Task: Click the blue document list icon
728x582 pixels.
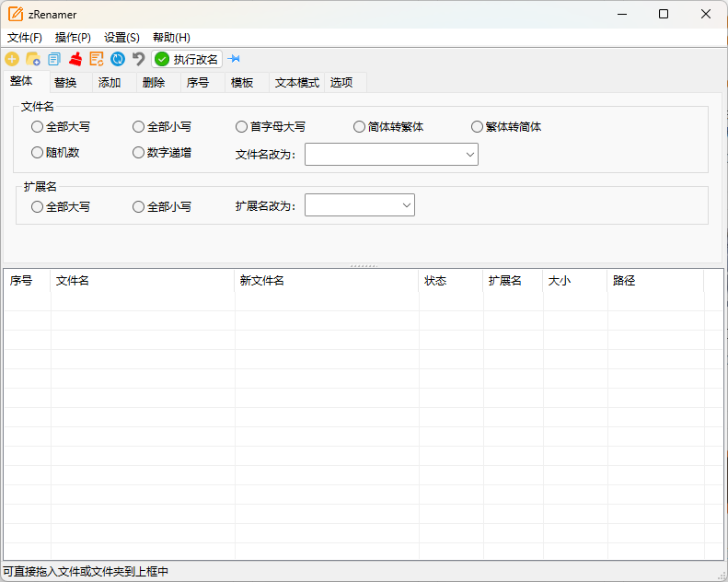Action: [54, 59]
